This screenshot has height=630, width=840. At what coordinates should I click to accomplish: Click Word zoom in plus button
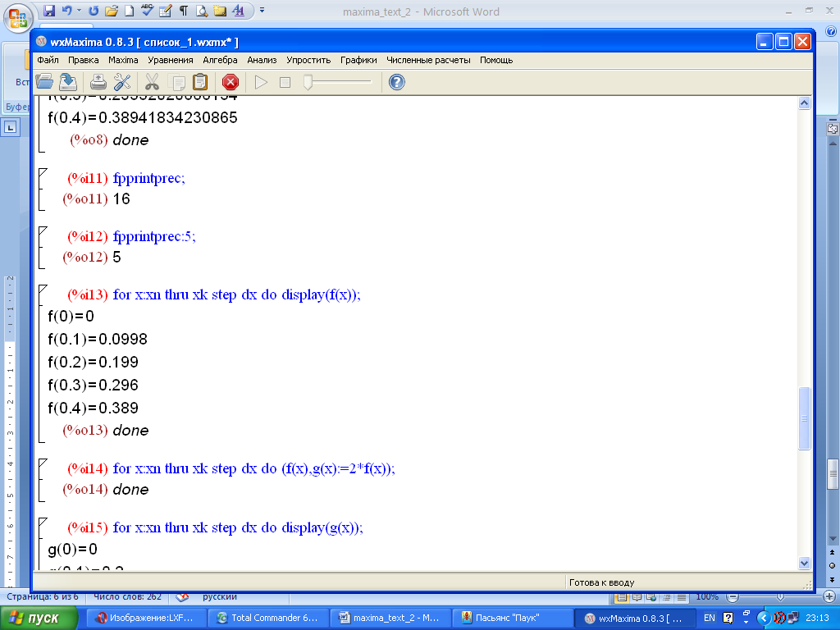point(829,597)
